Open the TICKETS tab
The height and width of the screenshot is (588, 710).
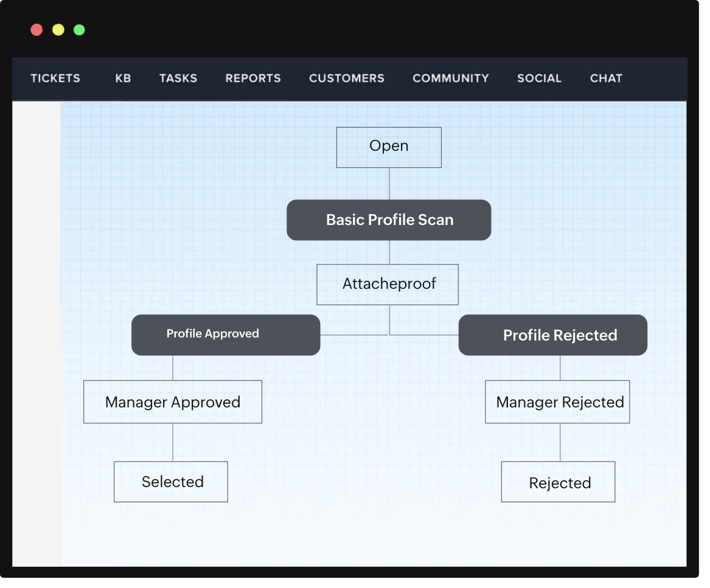pyautogui.click(x=55, y=78)
